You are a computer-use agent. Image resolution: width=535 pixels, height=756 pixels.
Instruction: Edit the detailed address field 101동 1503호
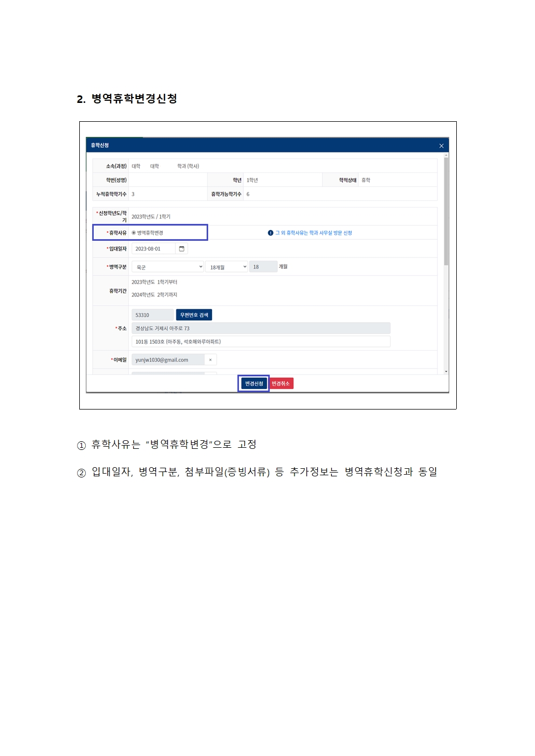pyautogui.click(x=261, y=342)
